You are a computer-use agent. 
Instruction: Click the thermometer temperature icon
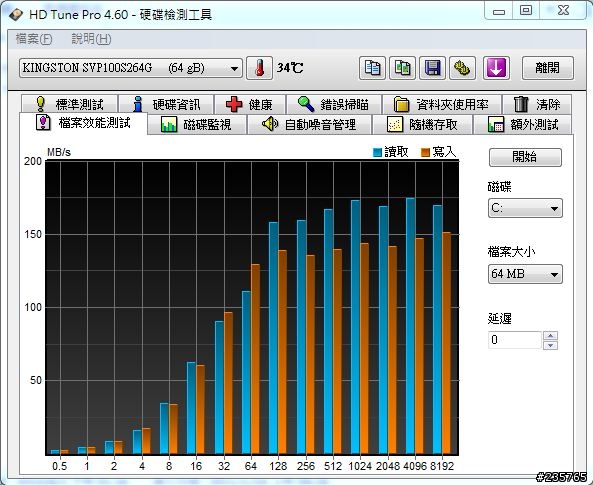[x=259, y=68]
